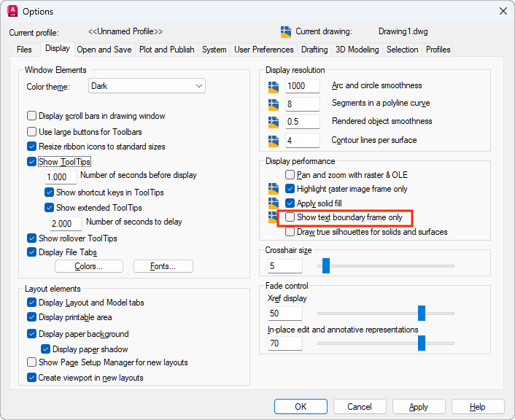The image size is (515, 420).
Task: Click Rendered object smoothness value field
Action: tap(302, 122)
